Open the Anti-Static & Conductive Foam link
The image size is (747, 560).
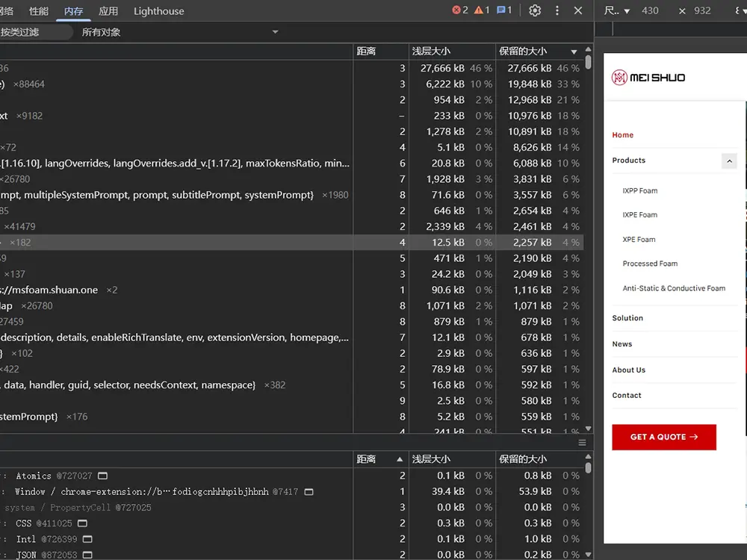(674, 288)
